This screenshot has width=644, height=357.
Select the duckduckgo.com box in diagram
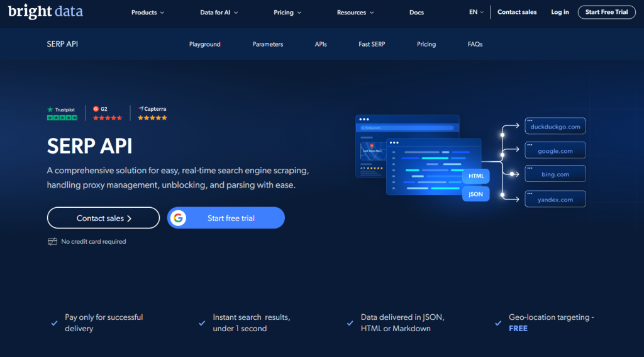click(555, 127)
